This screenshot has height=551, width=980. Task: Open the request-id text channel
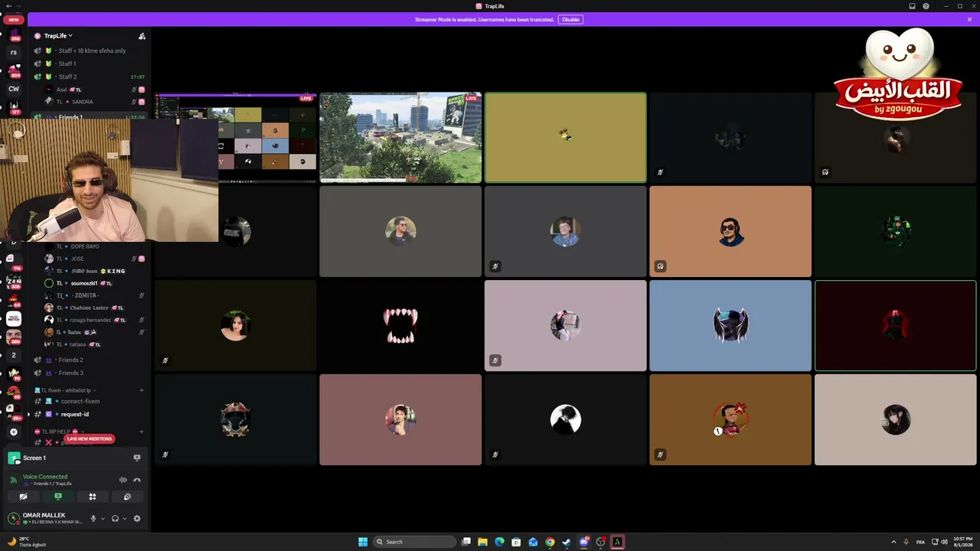[x=90, y=414]
